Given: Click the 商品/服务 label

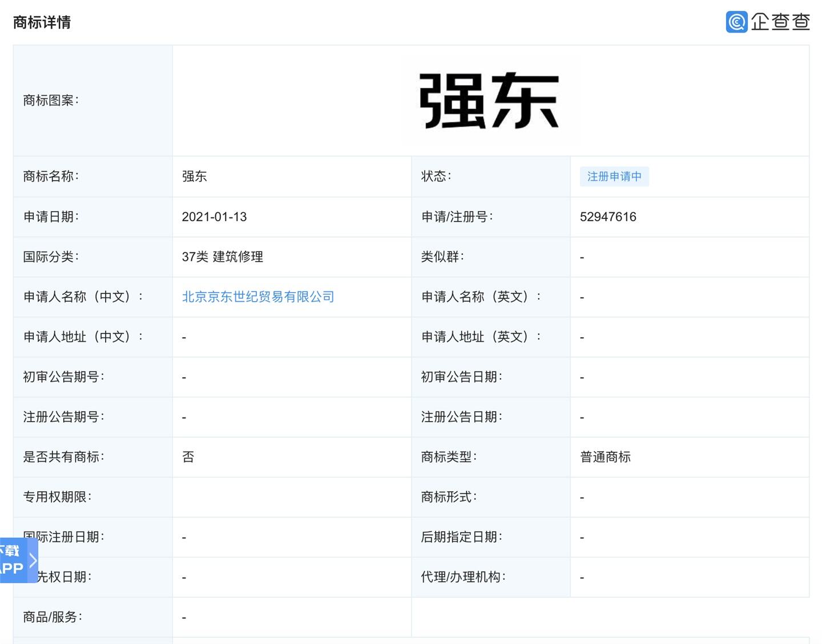Looking at the screenshot, I should coord(53,617).
